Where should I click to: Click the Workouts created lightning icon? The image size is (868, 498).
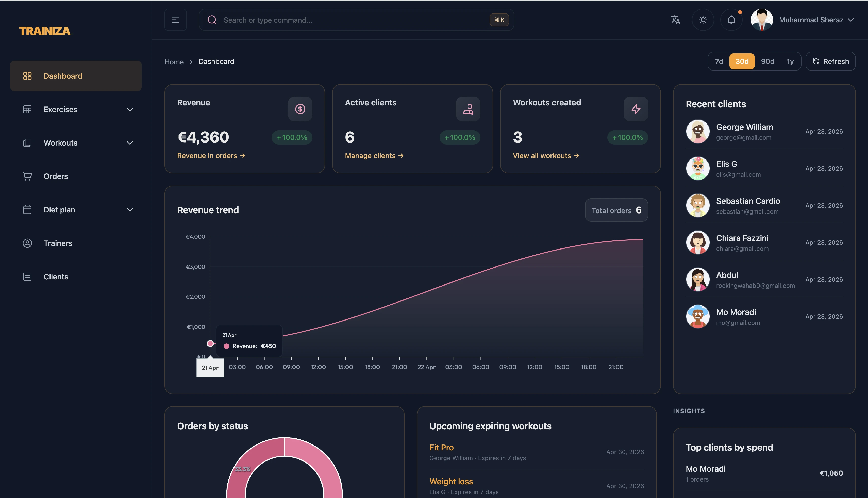pyautogui.click(x=636, y=109)
